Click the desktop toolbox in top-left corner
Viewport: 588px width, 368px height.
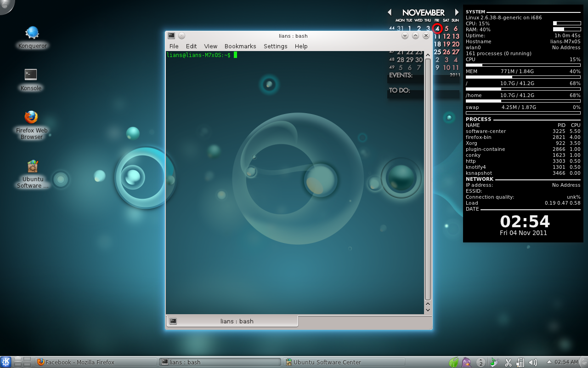(6, 6)
